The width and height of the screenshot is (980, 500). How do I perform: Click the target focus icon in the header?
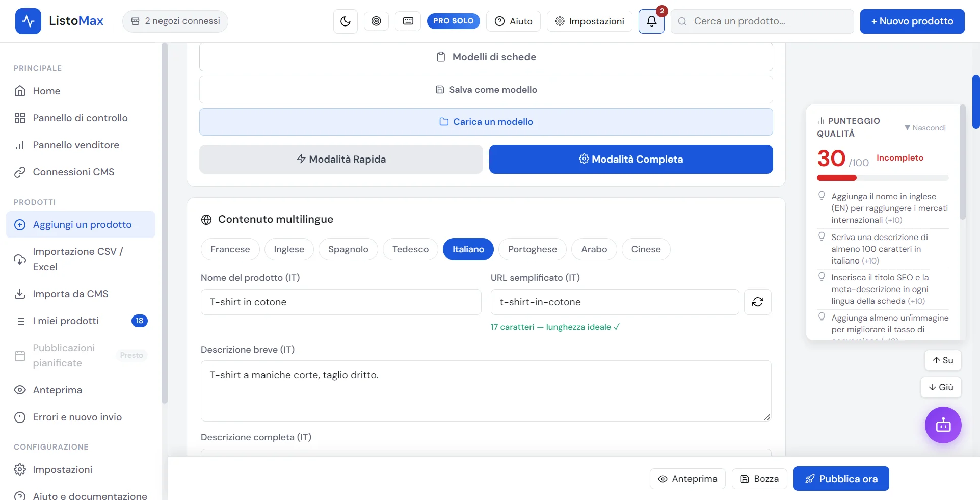click(376, 21)
